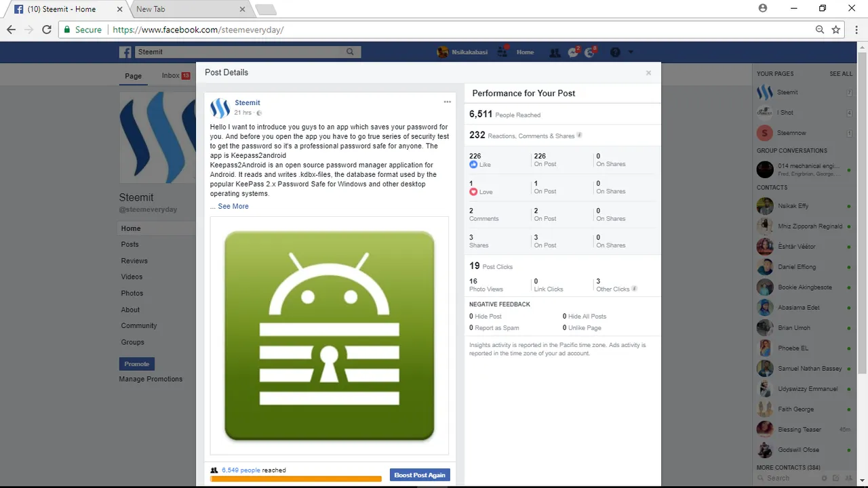The width and height of the screenshot is (868, 488).
Task: Open the I Shot page in Your Pages
Action: [x=805, y=113]
